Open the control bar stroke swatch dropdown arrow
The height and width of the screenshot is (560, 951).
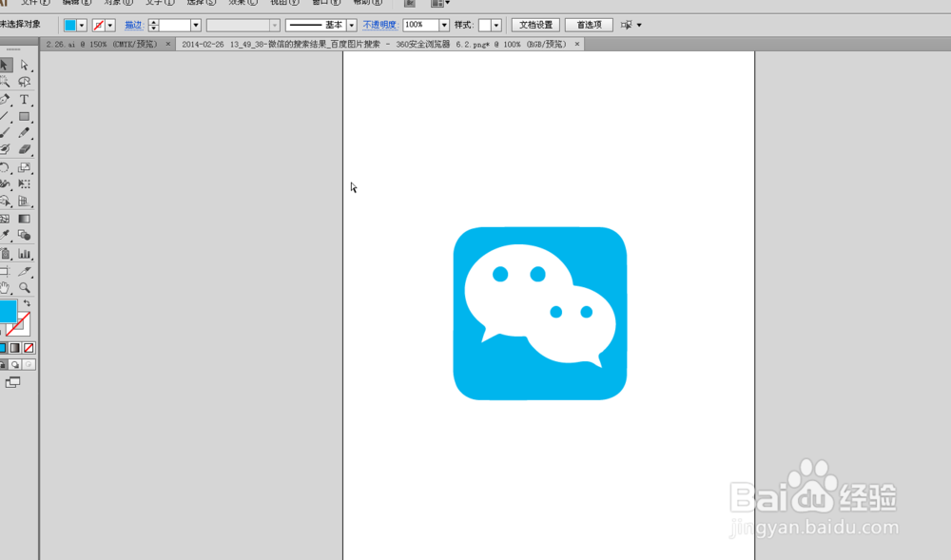pyautogui.click(x=110, y=25)
